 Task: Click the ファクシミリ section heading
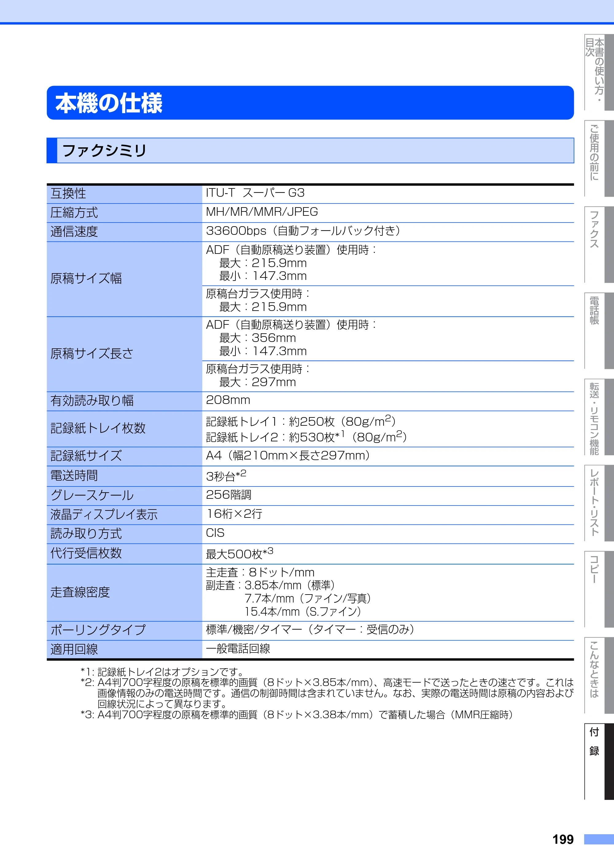click(104, 150)
